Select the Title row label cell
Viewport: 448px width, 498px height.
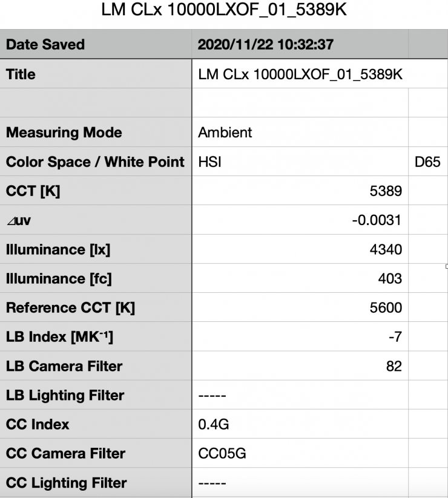pos(97,74)
